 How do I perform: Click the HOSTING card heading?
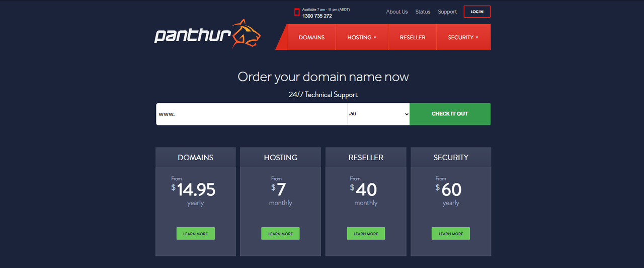(x=280, y=158)
